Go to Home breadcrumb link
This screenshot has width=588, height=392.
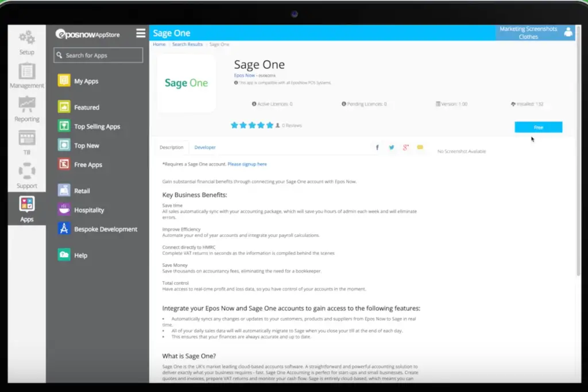[x=159, y=44]
